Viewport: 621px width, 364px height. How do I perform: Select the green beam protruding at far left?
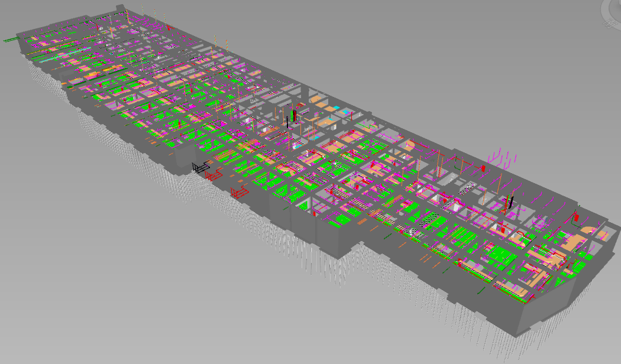(x=11, y=40)
